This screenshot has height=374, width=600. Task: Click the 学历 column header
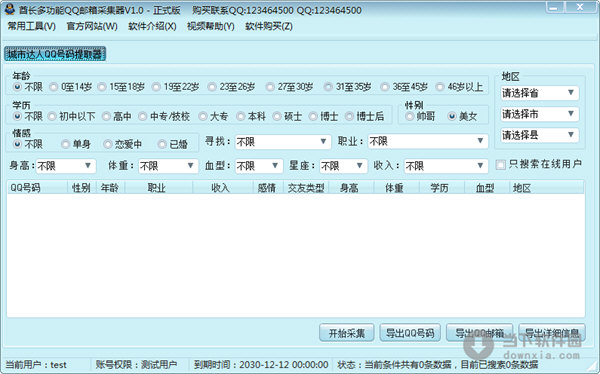(442, 188)
